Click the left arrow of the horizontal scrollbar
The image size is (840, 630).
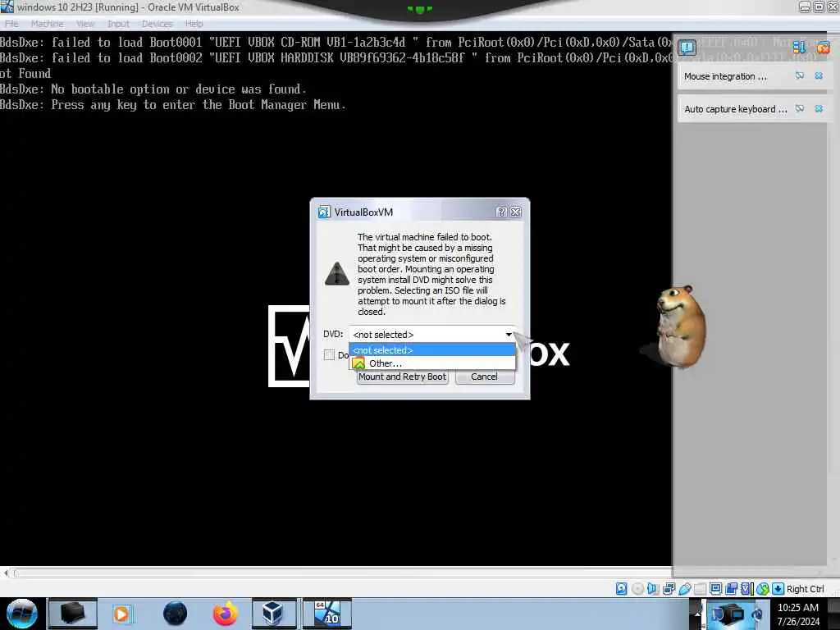click(x=6, y=573)
